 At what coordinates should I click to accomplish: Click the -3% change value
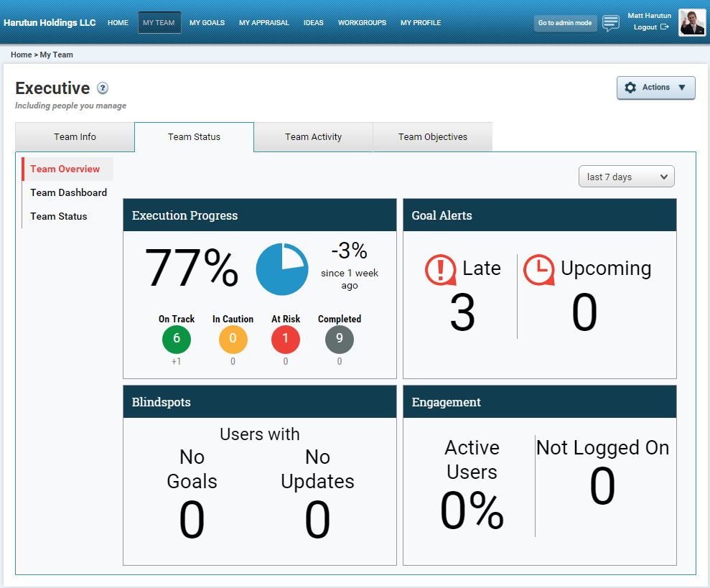click(349, 251)
